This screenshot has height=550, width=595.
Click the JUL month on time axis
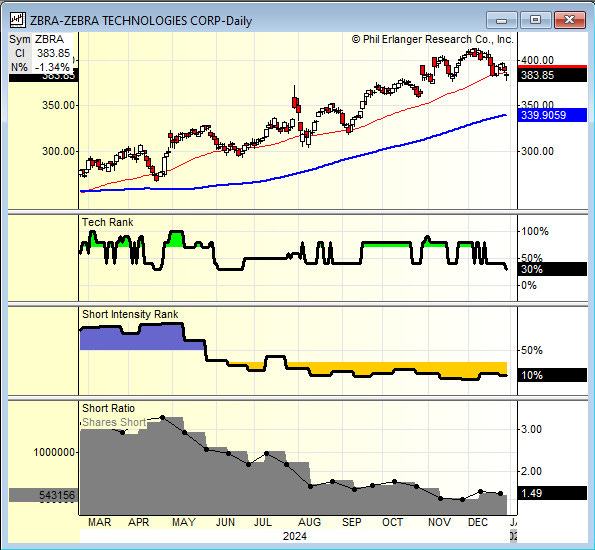click(x=263, y=522)
